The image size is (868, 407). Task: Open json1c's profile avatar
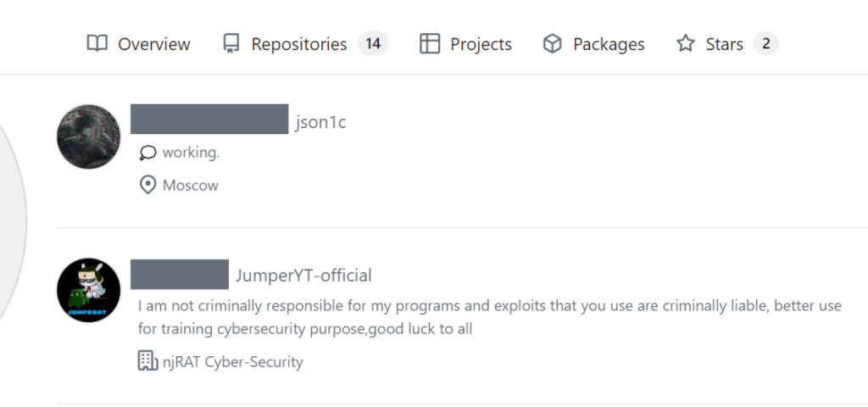coord(88,137)
